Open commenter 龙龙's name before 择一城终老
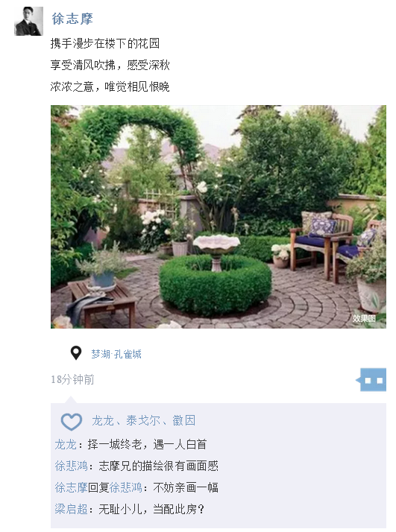 (x=66, y=444)
